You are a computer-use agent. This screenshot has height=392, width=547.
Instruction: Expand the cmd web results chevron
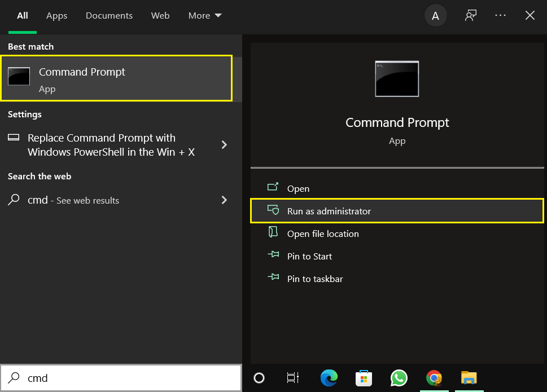coord(224,200)
